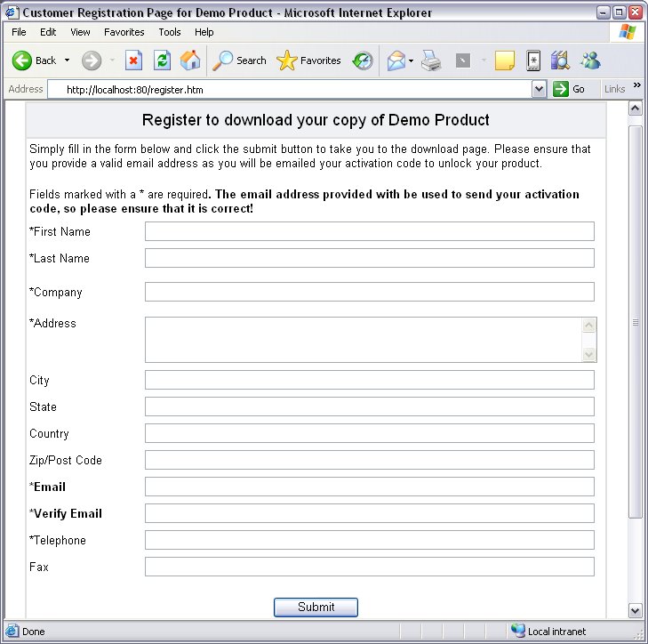Expand the address bar dropdown
648x644 pixels.
coord(539,89)
